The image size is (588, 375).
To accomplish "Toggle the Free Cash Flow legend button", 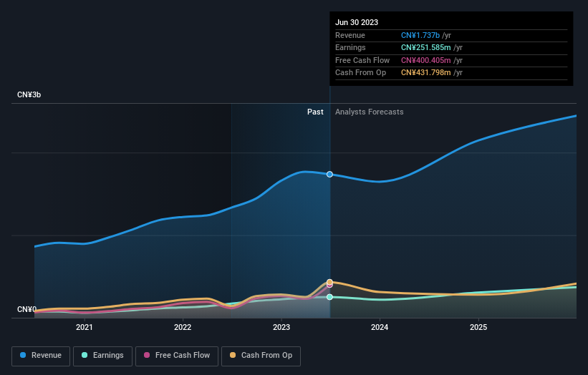I will coord(177,356).
